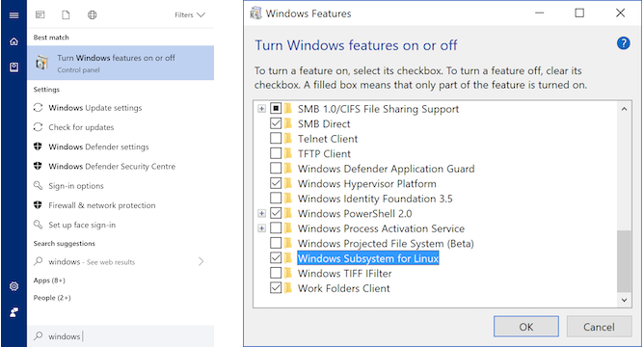Enable Windows Projected File System (Beta) checkbox

point(276,243)
